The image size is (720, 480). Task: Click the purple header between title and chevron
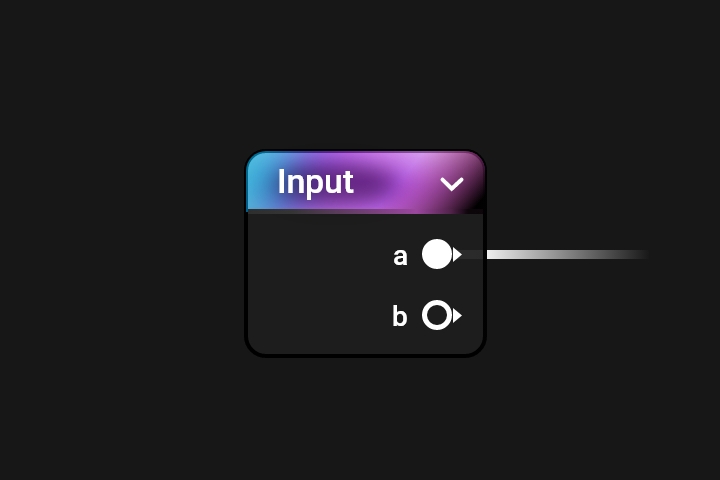point(397,182)
